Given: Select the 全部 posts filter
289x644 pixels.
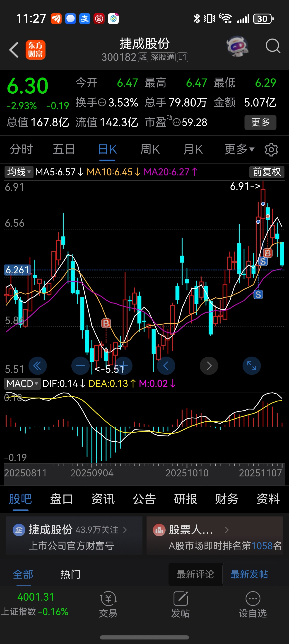Looking at the screenshot, I should point(23,574).
